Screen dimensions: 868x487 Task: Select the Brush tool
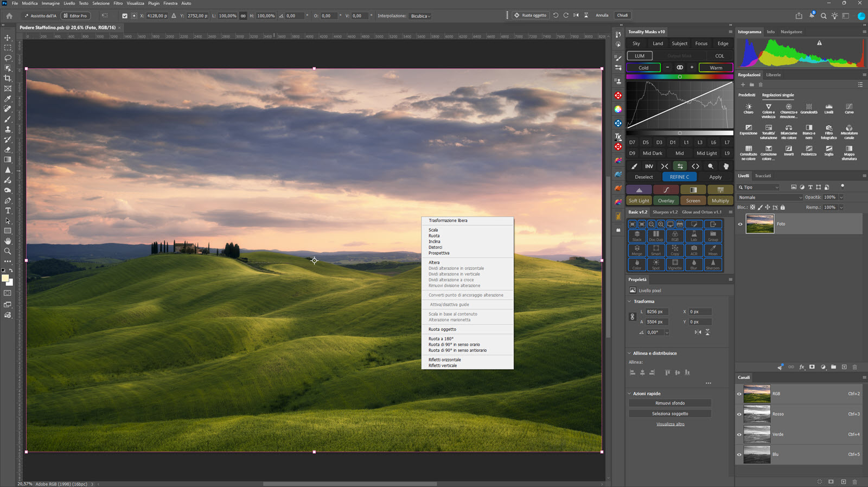point(8,119)
